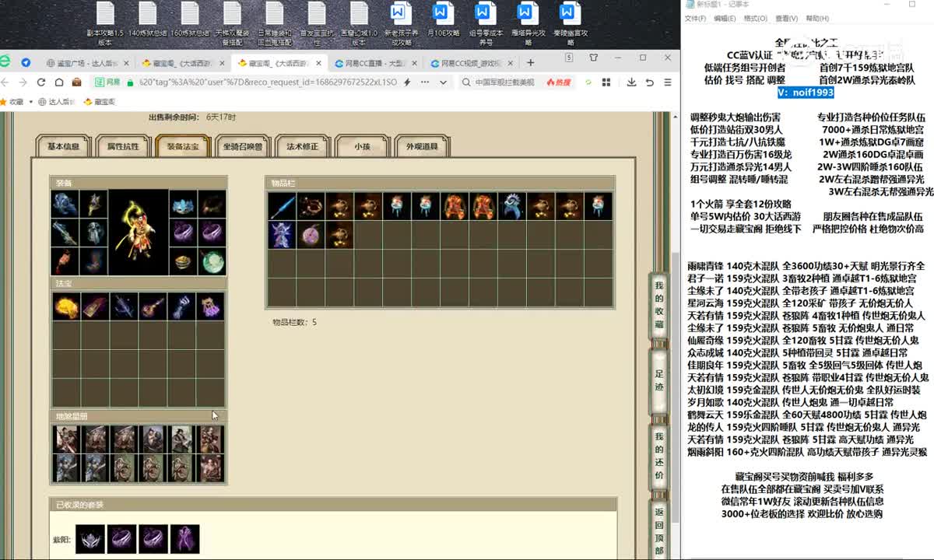Expand the browser more-tools ellipsis menu
The height and width of the screenshot is (560, 934).
[425, 80]
